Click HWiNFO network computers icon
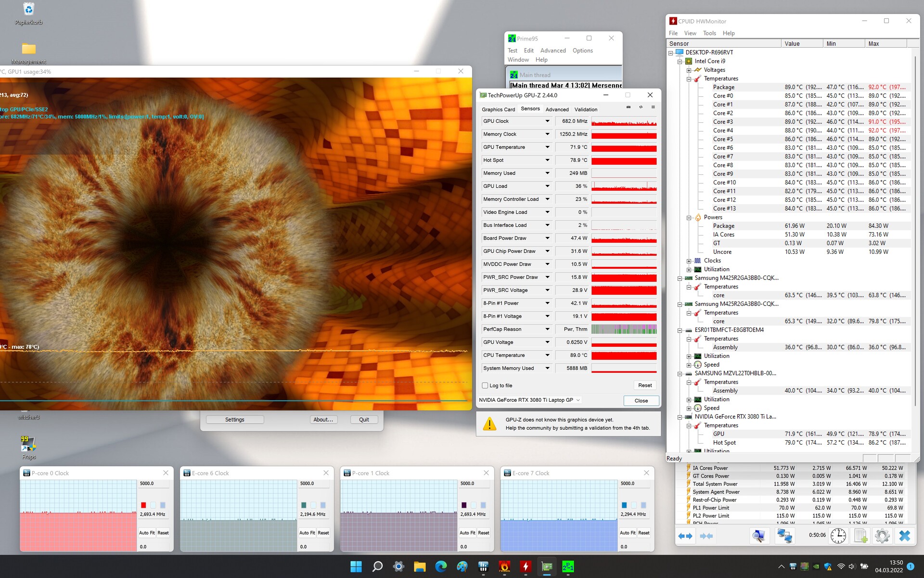Image resolution: width=924 pixels, height=578 pixels. pyautogui.click(x=784, y=536)
